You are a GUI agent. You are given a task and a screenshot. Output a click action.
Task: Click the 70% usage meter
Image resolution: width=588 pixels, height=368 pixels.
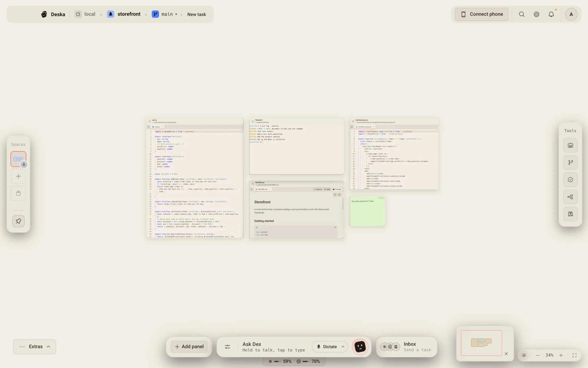(x=308, y=362)
